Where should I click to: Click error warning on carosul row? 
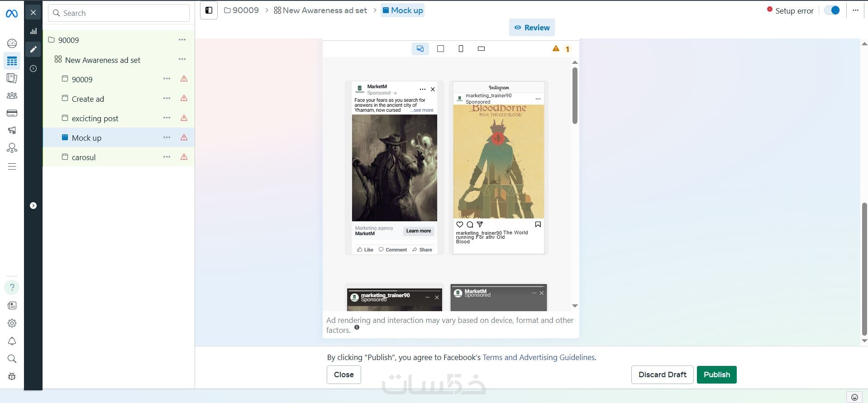[x=184, y=157]
